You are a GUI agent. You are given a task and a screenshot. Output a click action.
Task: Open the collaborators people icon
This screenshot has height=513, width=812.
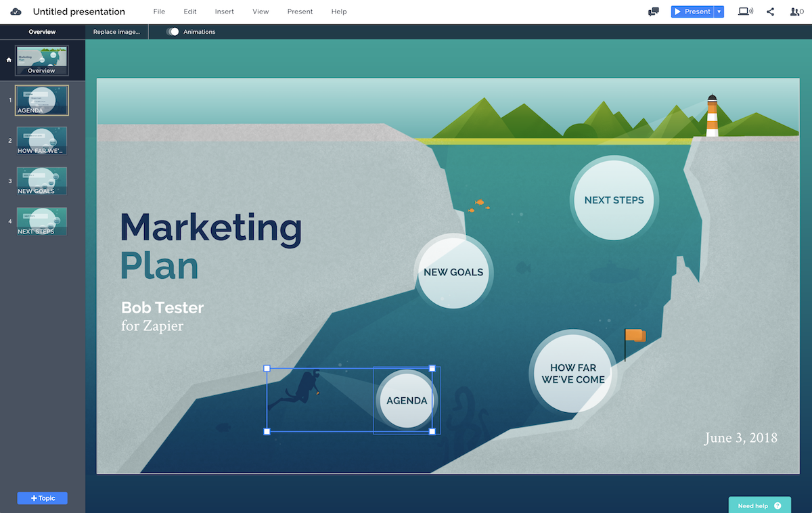point(796,12)
